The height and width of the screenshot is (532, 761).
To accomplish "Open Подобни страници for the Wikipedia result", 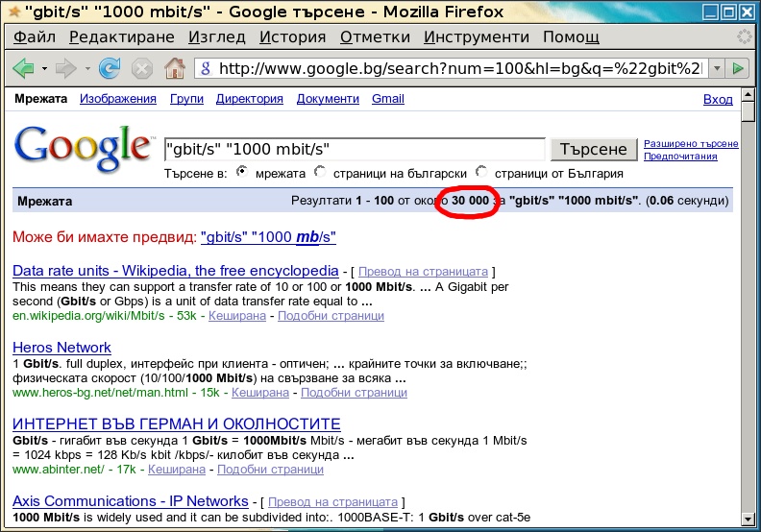I will click(x=331, y=316).
